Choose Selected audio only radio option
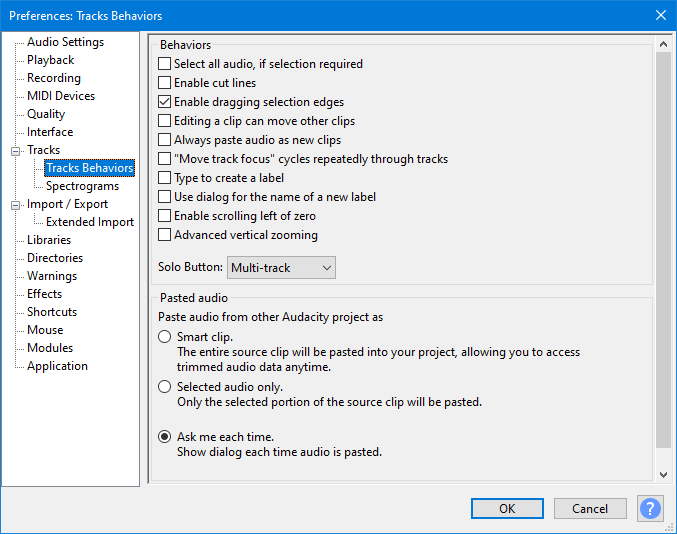677x534 pixels. click(165, 386)
